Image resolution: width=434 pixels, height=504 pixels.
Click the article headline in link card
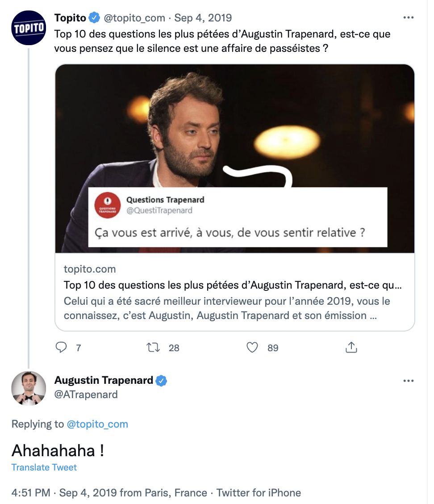tap(232, 285)
